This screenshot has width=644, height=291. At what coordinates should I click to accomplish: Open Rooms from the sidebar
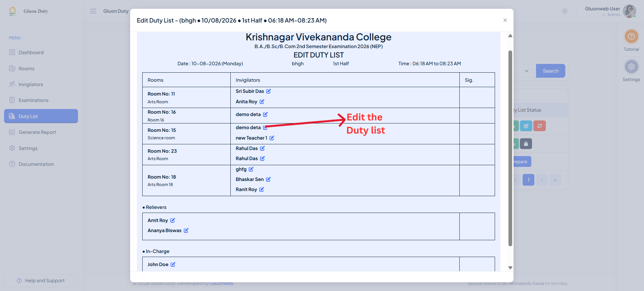point(41,69)
